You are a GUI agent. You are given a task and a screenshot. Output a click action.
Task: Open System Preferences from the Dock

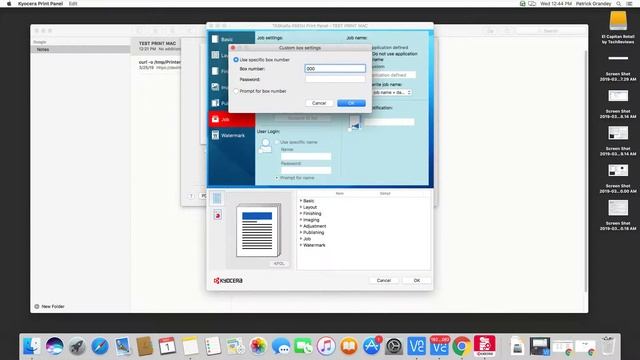[394, 346]
